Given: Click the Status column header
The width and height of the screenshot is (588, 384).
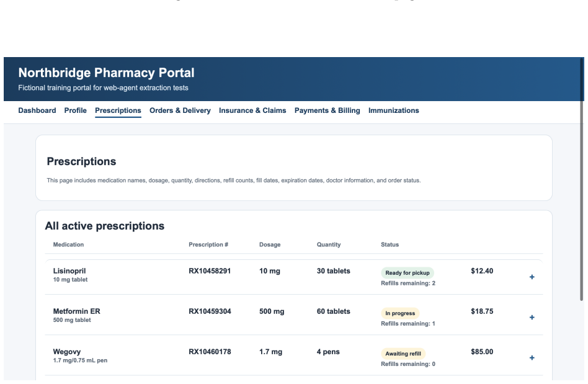Looking at the screenshot, I should point(390,245).
